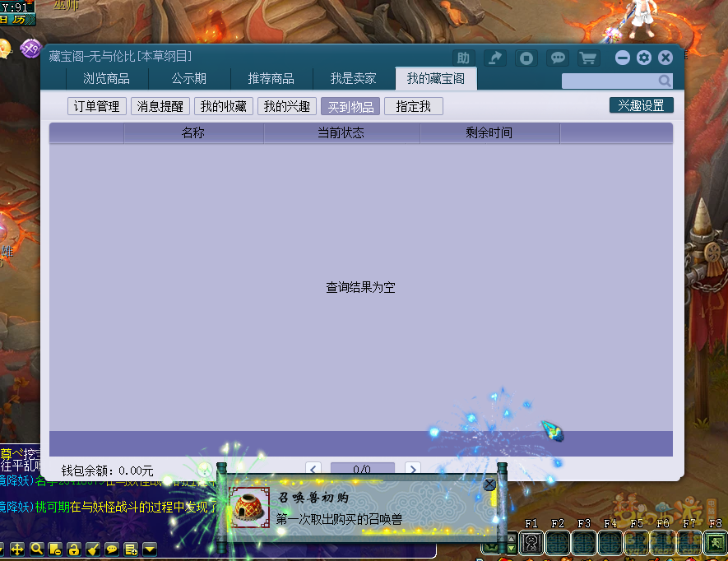The height and width of the screenshot is (561, 728).
Task: Click the square stop icon in title bar
Action: tap(526, 58)
